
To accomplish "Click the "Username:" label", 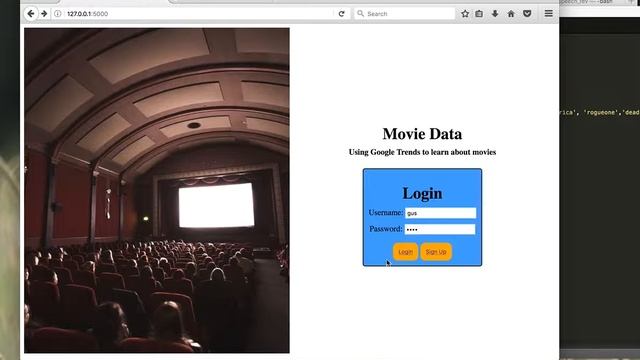I will 386,213.
